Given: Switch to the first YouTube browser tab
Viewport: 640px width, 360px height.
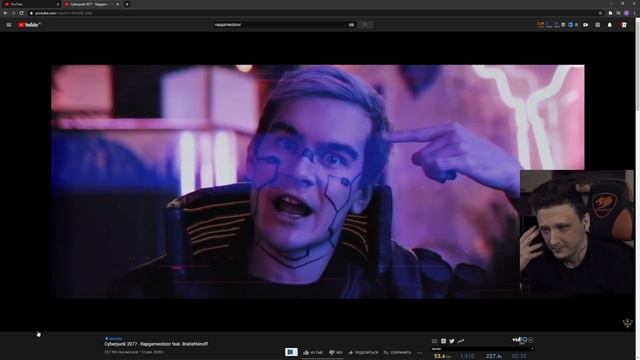Looking at the screenshot, I should 31,4.
